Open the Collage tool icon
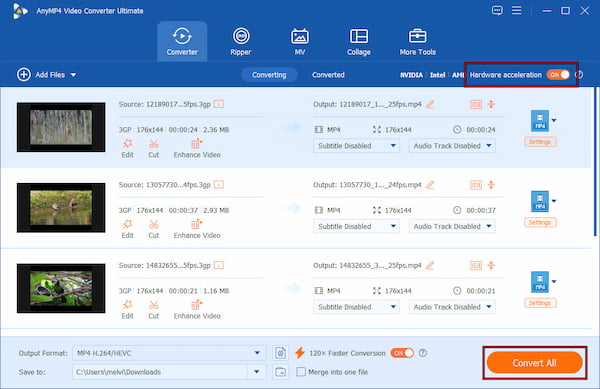Image resolution: width=600 pixels, height=389 pixels. click(x=359, y=36)
